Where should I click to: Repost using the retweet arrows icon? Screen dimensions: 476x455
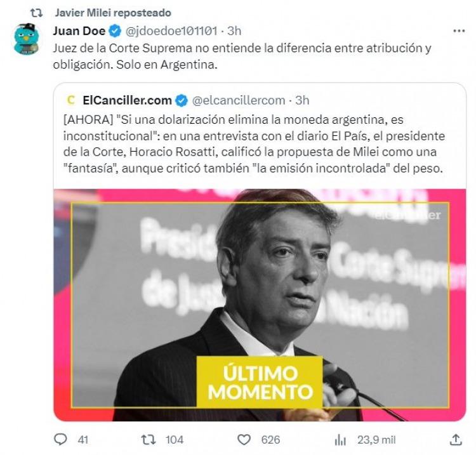pyautogui.click(x=149, y=440)
